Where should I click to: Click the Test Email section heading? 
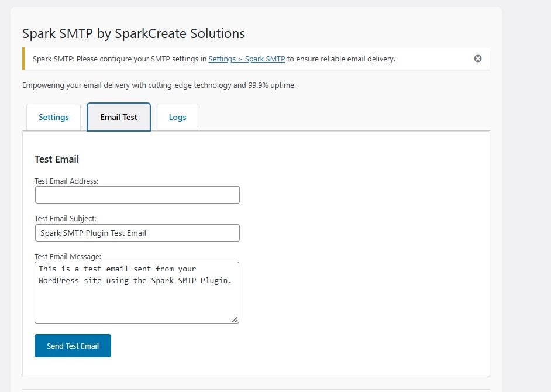tap(56, 159)
